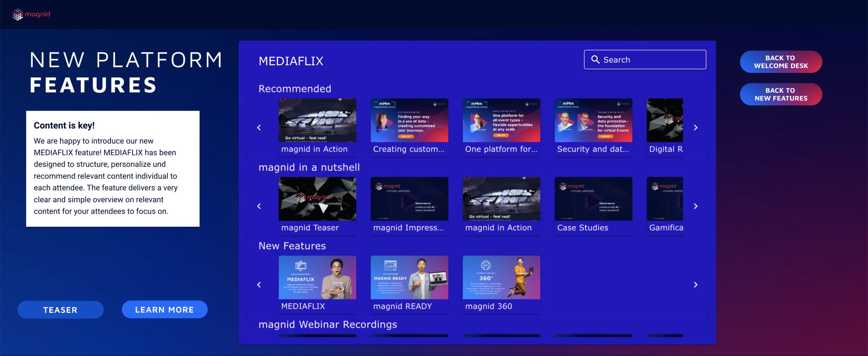Screen dimensions: 868x356
Task: Click the New Features section heading
Action: [292, 246]
